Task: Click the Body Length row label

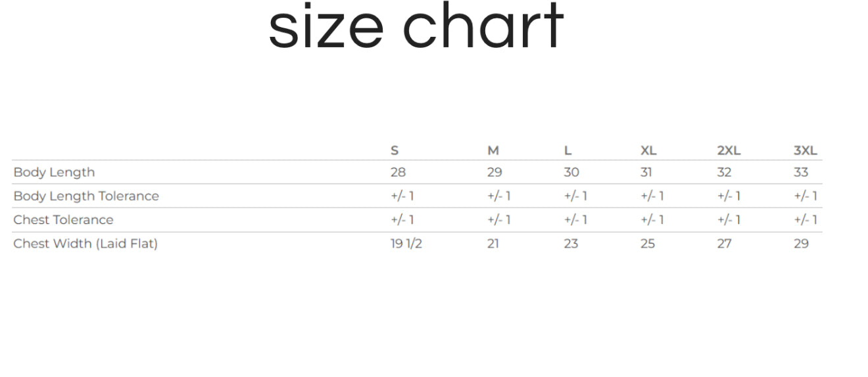Action: (54, 172)
